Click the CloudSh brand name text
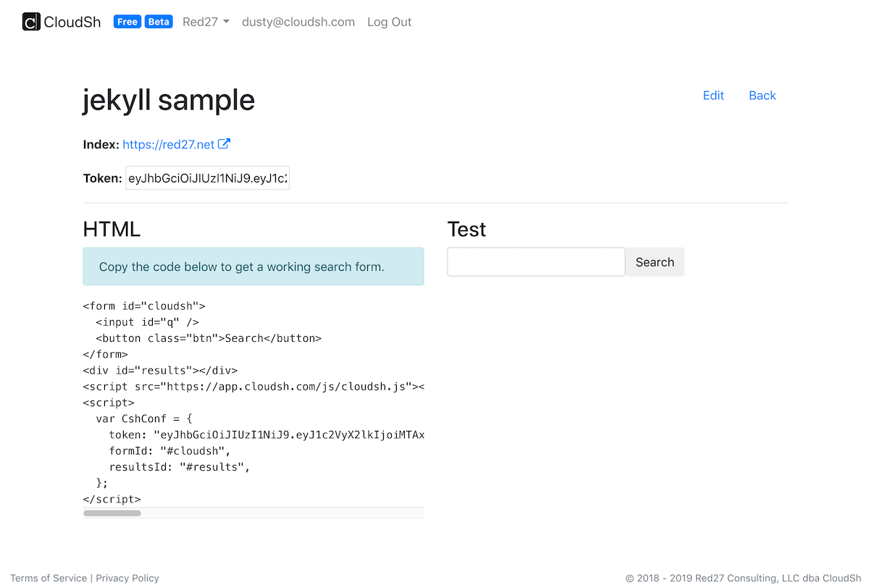 [x=72, y=22]
